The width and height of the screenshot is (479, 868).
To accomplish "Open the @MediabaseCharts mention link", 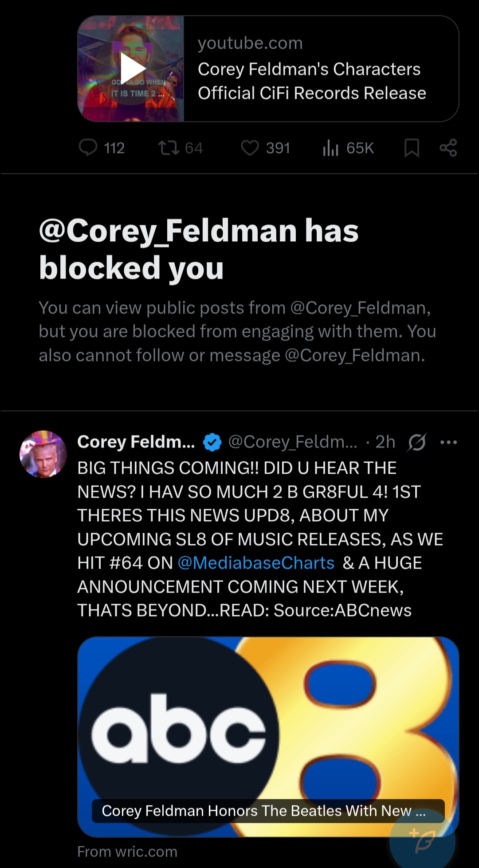I will [x=256, y=563].
